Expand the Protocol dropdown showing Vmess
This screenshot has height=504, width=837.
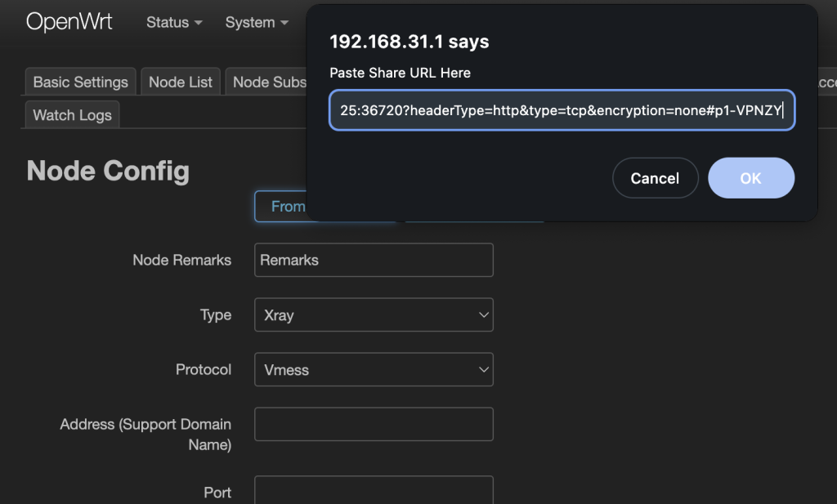[x=374, y=369]
